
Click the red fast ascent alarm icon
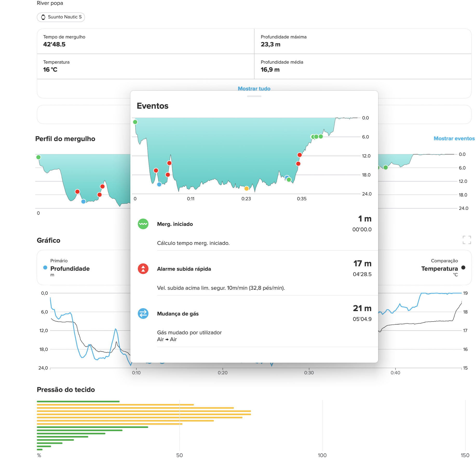coord(143,269)
